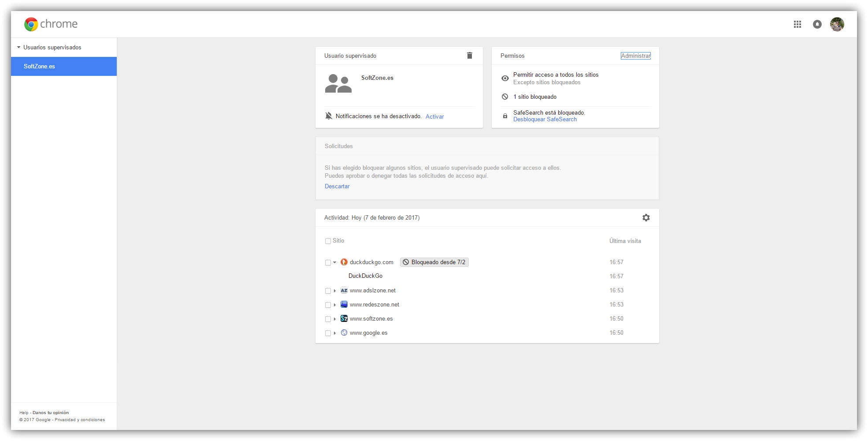This screenshot has height=441, width=868.
Task: Click the Bloqueado desde 7/2 badge
Action: click(434, 262)
